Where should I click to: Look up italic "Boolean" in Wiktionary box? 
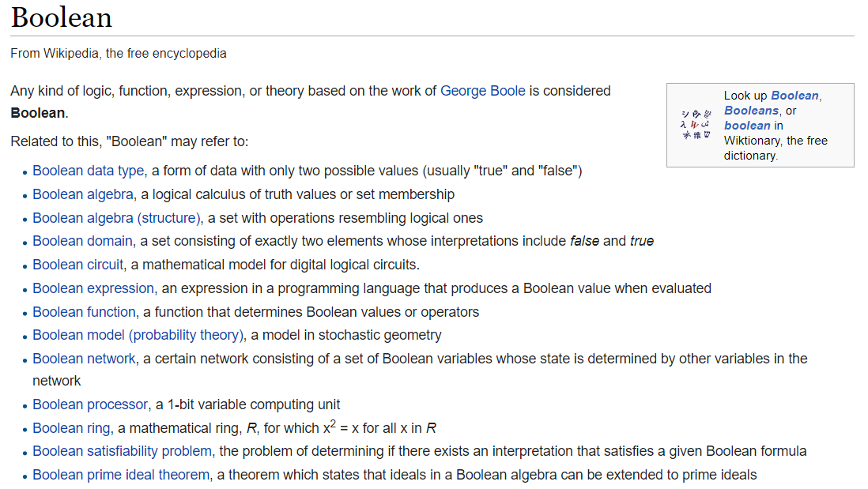794,96
